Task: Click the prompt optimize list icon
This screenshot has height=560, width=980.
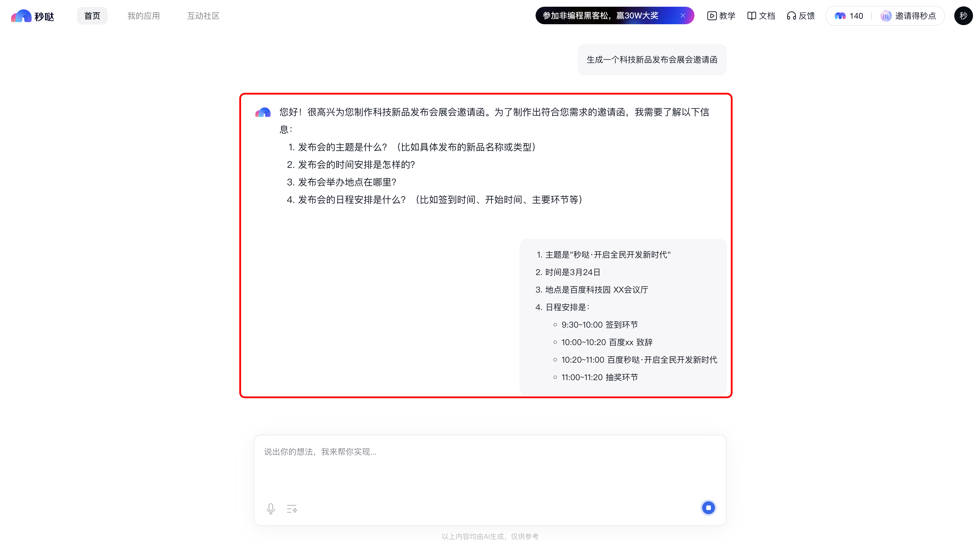Action: point(292,508)
